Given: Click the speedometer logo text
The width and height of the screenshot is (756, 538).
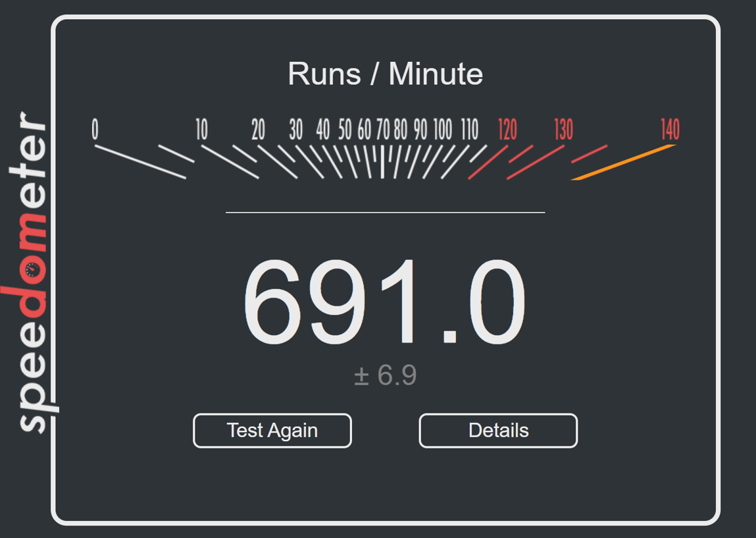Looking at the screenshot, I should (x=30, y=272).
